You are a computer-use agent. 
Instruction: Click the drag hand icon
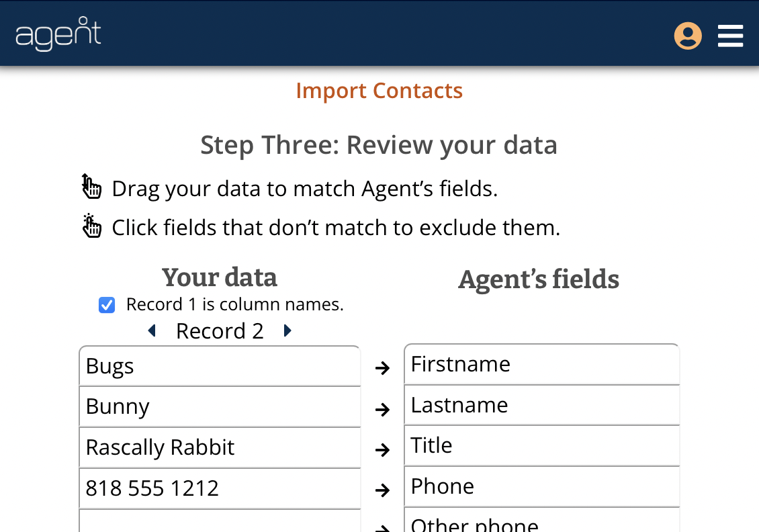[91, 186]
